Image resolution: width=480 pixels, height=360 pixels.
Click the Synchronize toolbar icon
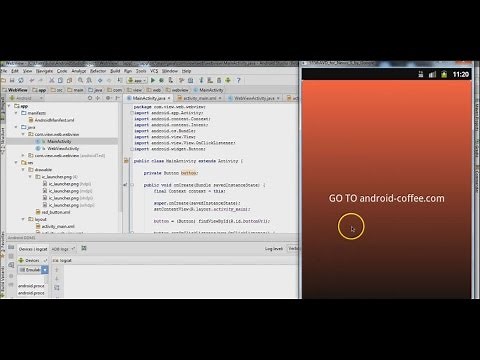21,80
